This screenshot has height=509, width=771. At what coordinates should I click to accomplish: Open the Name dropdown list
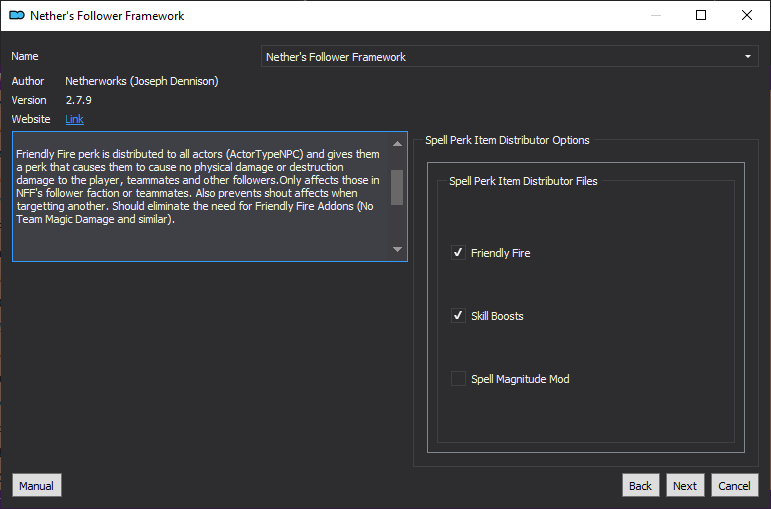coord(509,57)
